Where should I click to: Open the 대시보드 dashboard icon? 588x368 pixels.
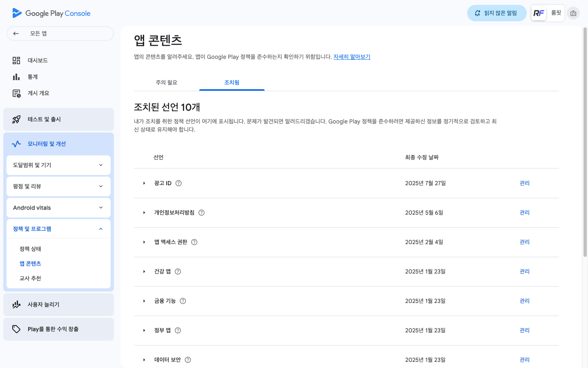click(x=16, y=61)
